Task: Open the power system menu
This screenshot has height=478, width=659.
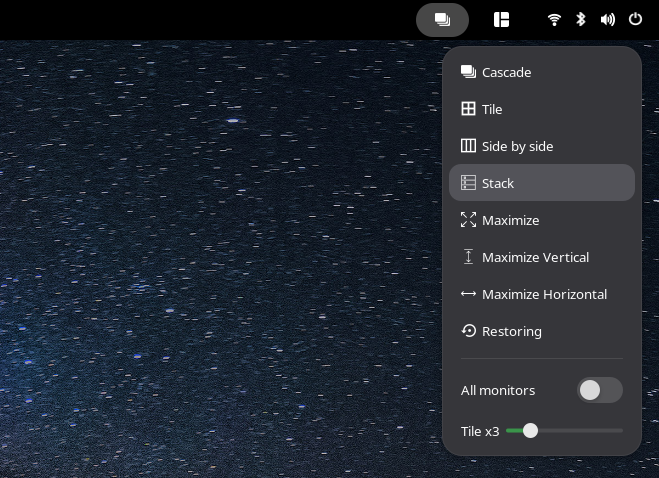Action: pos(635,19)
